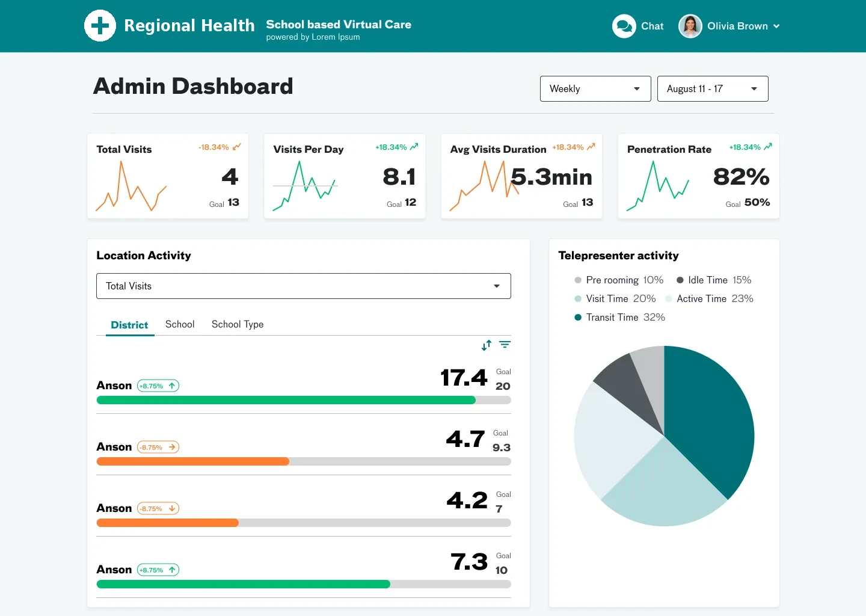The height and width of the screenshot is (616, 866).
Task: Click the Visit Time legend color dot
Action: pos(578,299)
